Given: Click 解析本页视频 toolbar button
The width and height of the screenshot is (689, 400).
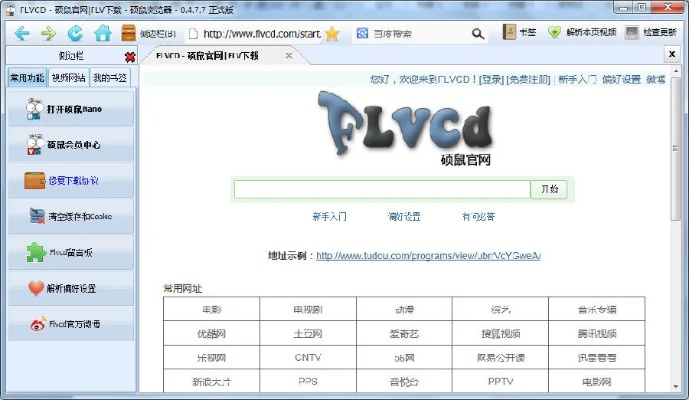Looking at the screenshot, I should coord(582,33).
